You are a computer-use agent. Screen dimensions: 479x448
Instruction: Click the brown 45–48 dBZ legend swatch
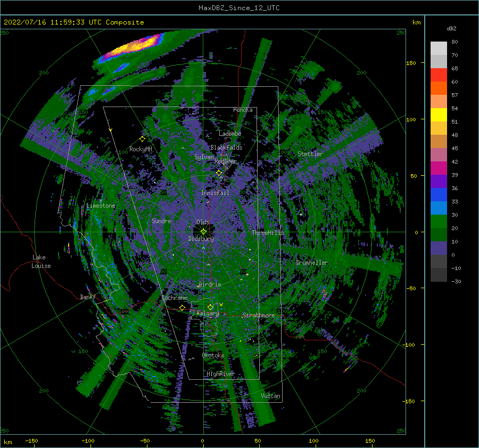point(439,142)
